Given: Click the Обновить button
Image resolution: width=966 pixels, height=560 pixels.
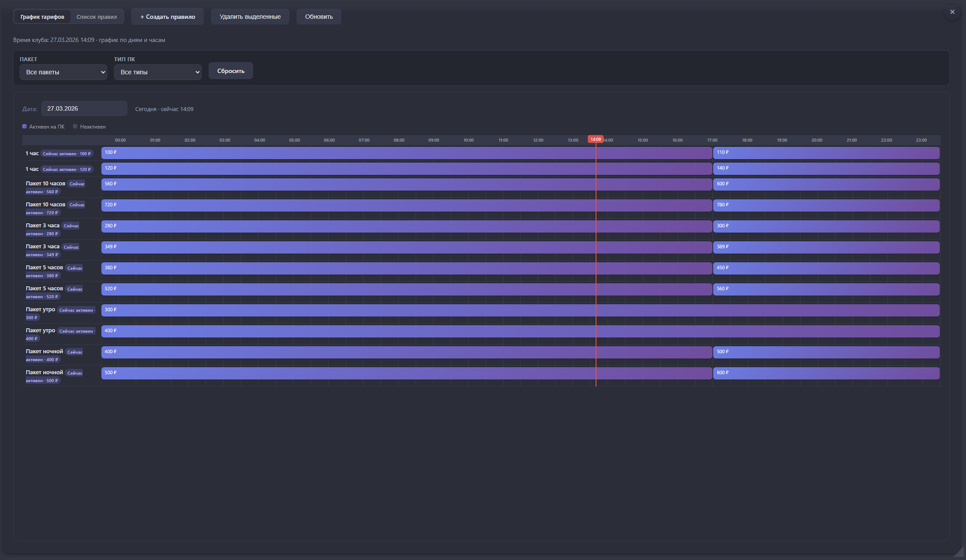Looking at the screenshot, I should [319, 17].
